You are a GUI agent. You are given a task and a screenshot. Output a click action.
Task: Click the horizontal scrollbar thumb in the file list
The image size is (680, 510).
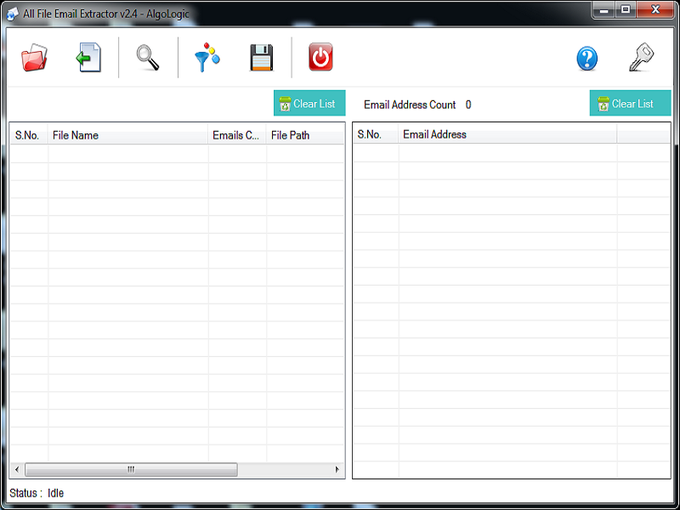pos(131,469)
